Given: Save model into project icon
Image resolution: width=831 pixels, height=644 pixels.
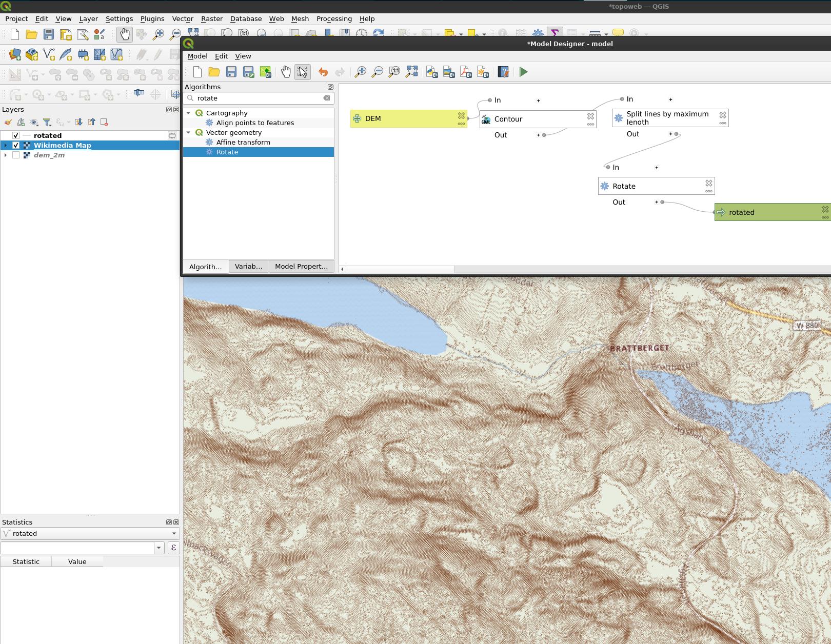Looking at the screenshot, I should pyautogui.click(x=265, y=72).
